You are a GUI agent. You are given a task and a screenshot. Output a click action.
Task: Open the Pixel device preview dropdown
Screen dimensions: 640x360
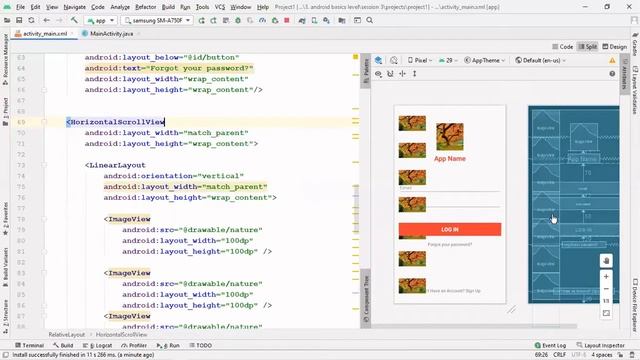tap(420, 60)
